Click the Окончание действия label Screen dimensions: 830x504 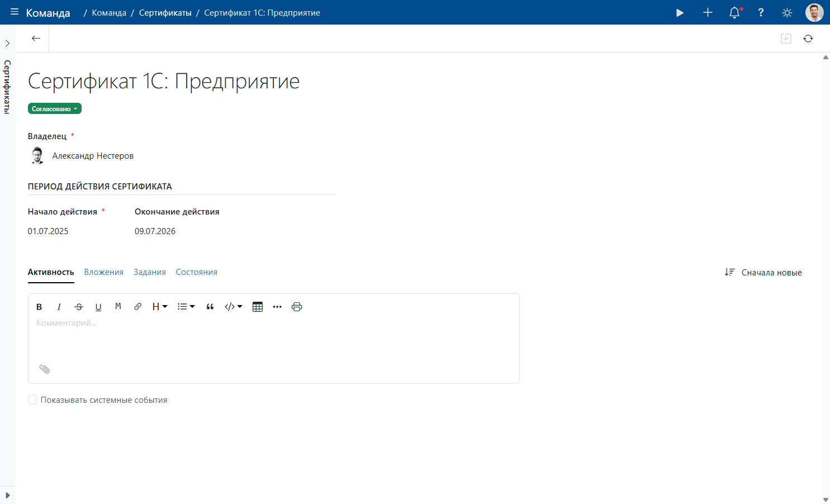[x=177, y=212]
